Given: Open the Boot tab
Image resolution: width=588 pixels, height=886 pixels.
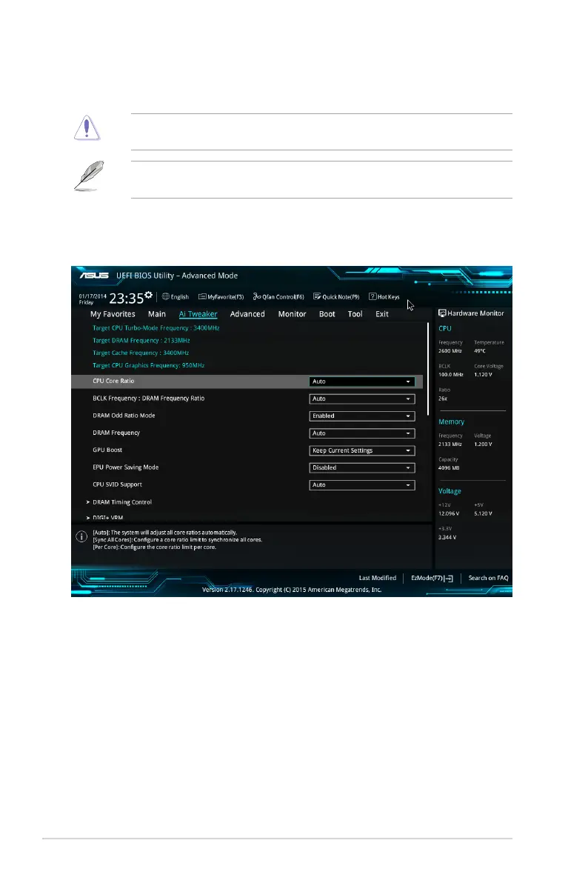Looking at the screenshot, I should tap(327, 314).
